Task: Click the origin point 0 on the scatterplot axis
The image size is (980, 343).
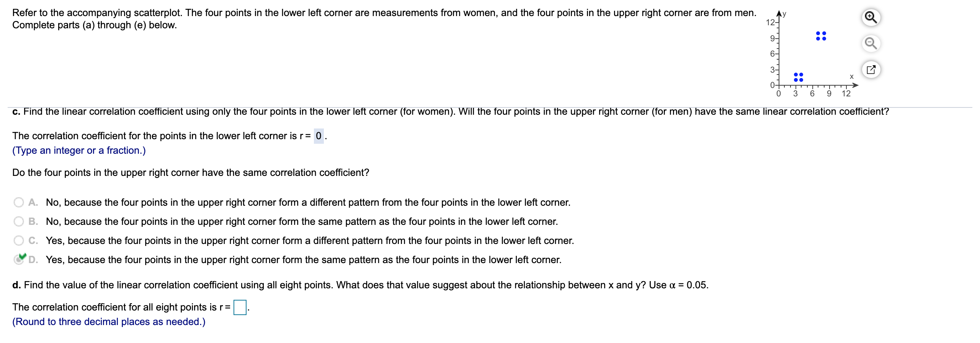Action: (778, 93)
